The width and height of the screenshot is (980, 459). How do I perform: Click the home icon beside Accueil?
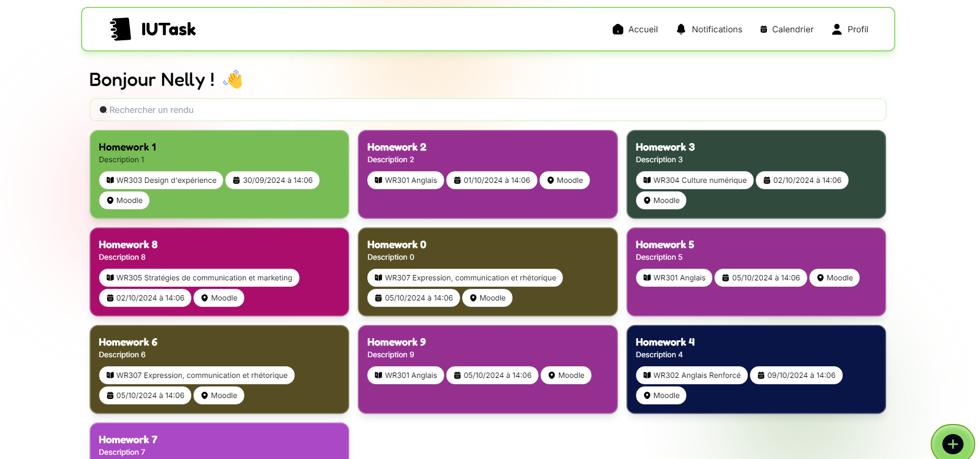[x=617, y=29]
